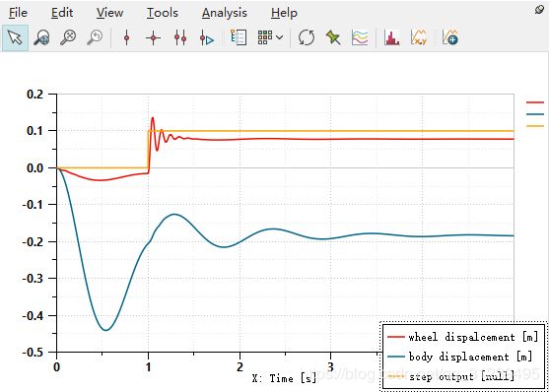Select 'wheel dispalcement [m]' legend entry

click(462, 337)
